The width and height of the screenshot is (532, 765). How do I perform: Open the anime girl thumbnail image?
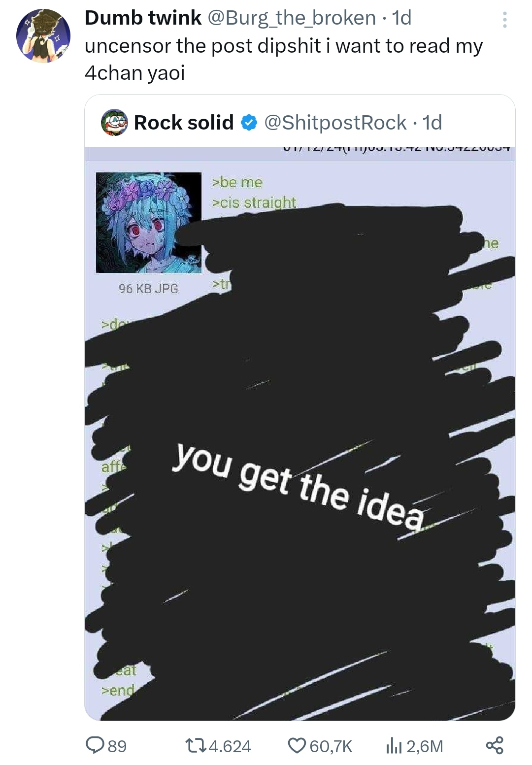point(149,223)
